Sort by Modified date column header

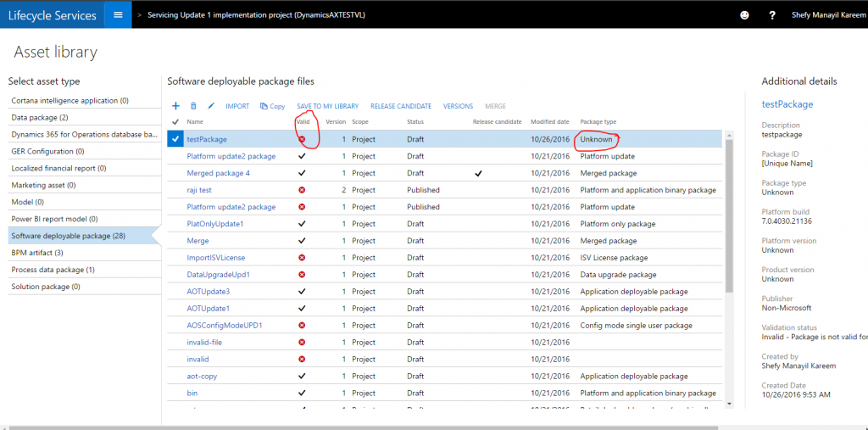tap(549, 122)
